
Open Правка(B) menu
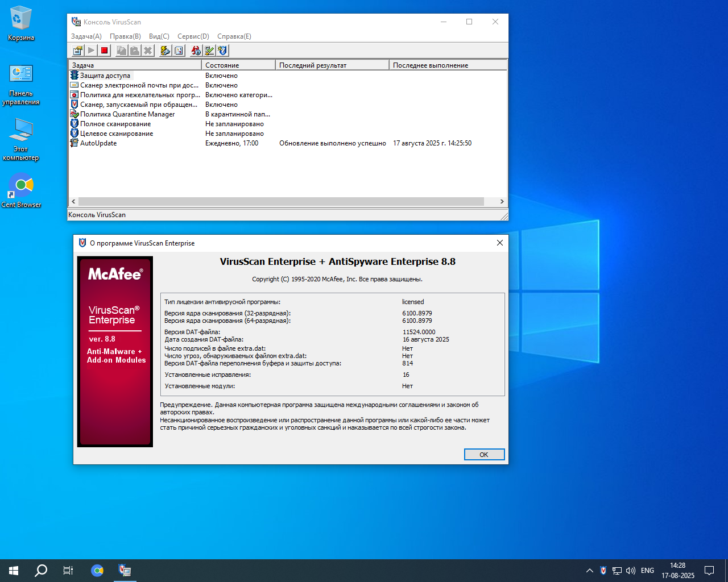click(x=125, y=36)
